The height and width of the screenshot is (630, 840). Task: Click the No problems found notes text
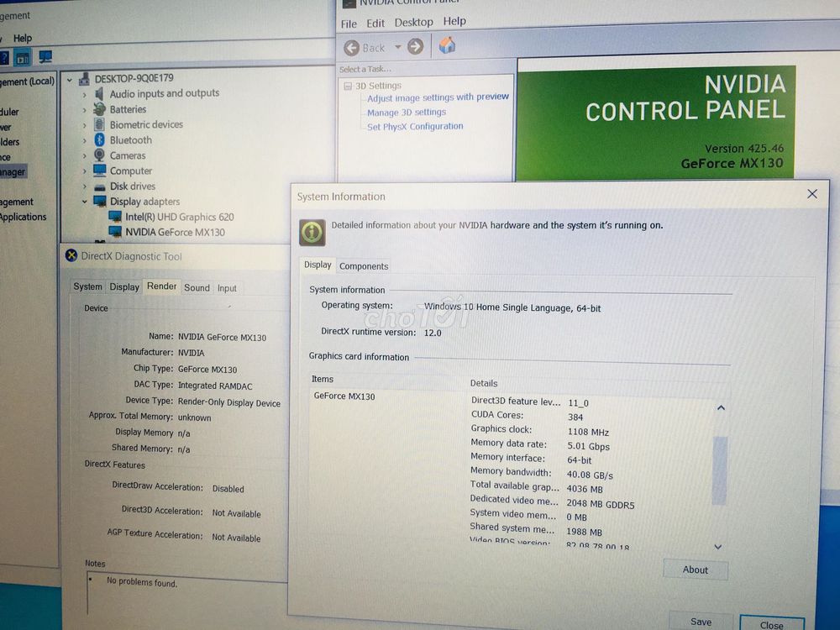tap(141, 582)
